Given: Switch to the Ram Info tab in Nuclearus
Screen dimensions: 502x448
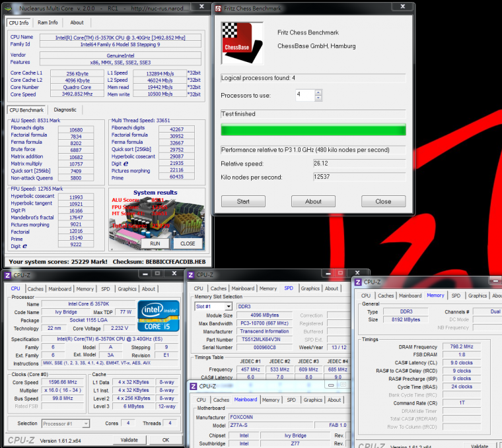Looking at the screenshot, I should [x=48, y=22].
